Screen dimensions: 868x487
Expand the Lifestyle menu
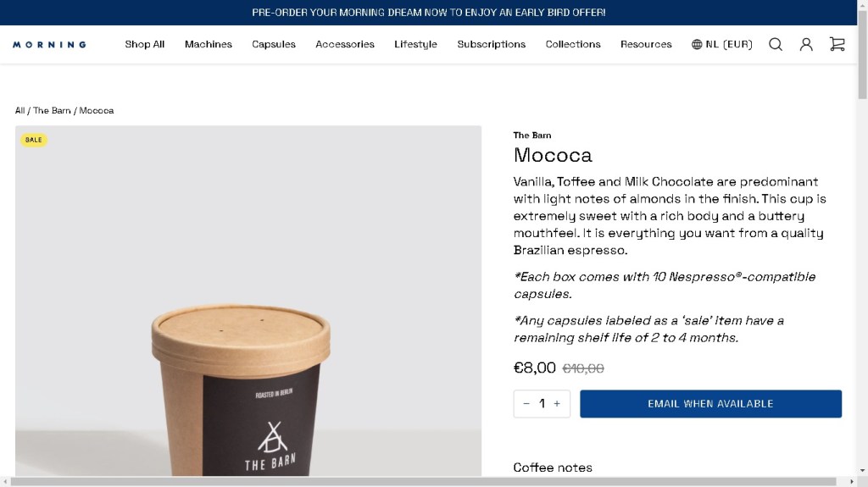click(415, 45)
